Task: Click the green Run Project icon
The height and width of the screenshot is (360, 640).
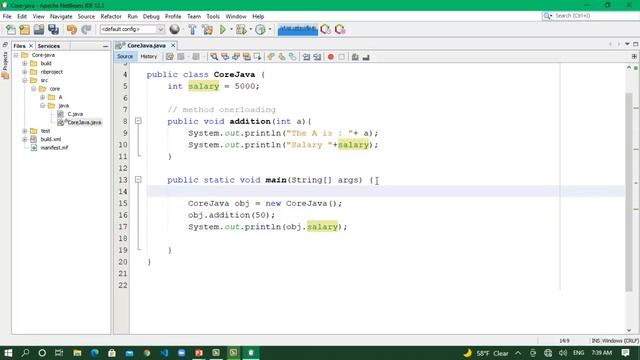Action: point(223,29)
